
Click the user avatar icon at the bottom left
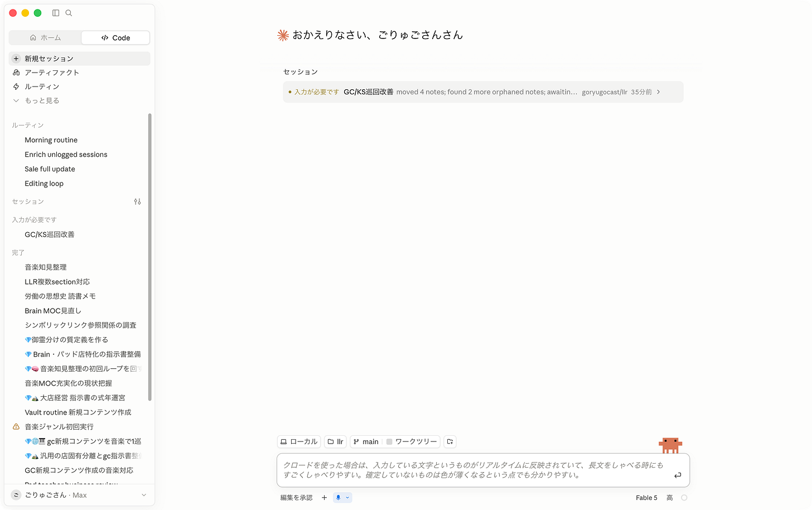16,495
